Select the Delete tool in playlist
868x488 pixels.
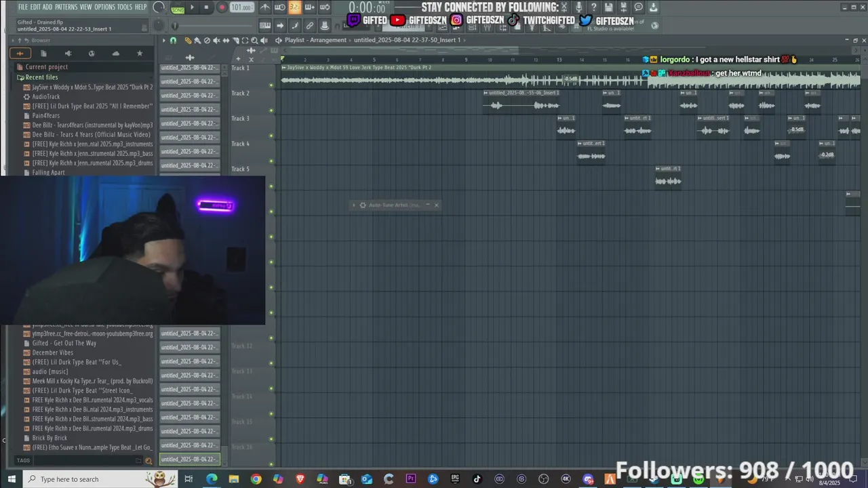[207, 40]
